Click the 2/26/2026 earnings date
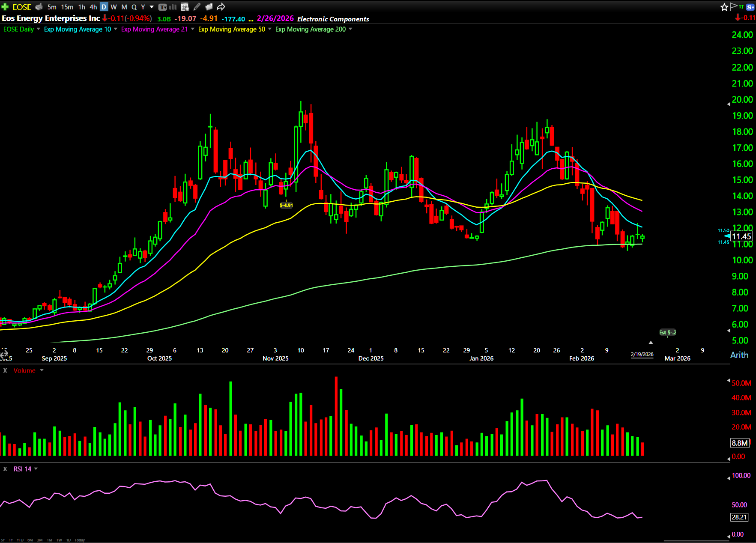Screen dimensions: 756x543 click(x=275, y=18)
